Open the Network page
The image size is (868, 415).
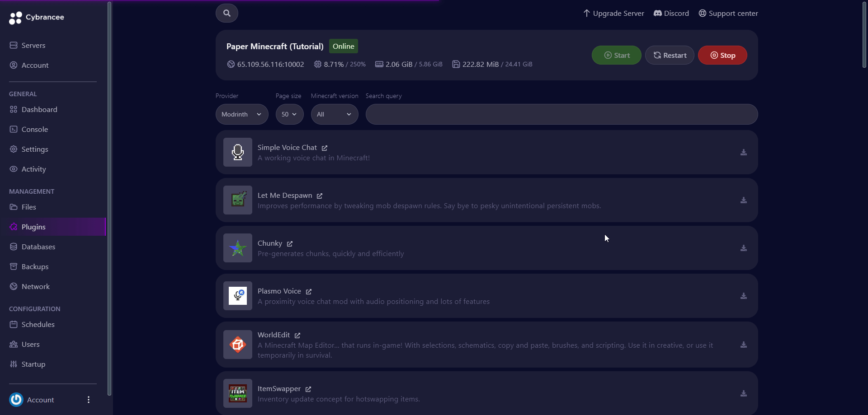click(x=53, y=286)
